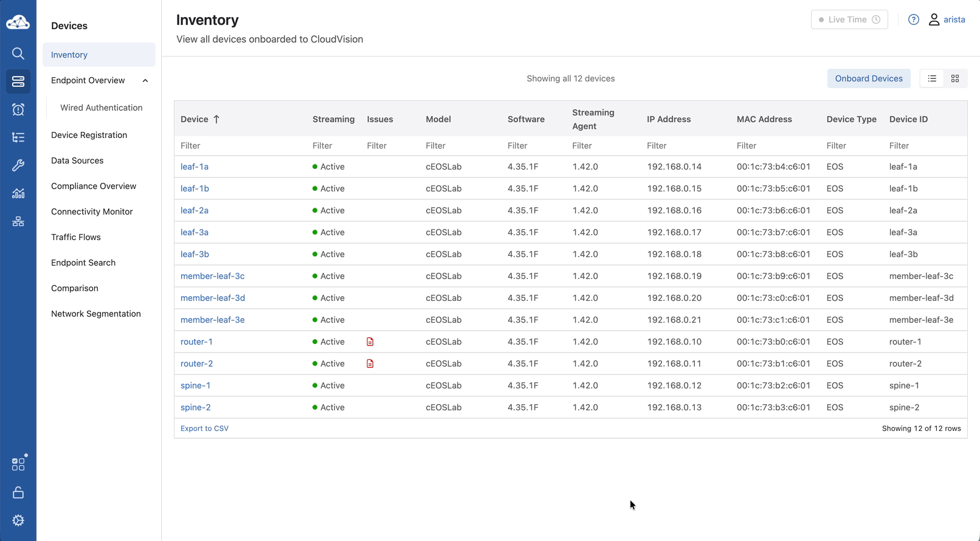Open device spine-2 link
Image resolution: width=980 pixels, height=541 pixels.
pyautogui.click(x=196, y=407)
